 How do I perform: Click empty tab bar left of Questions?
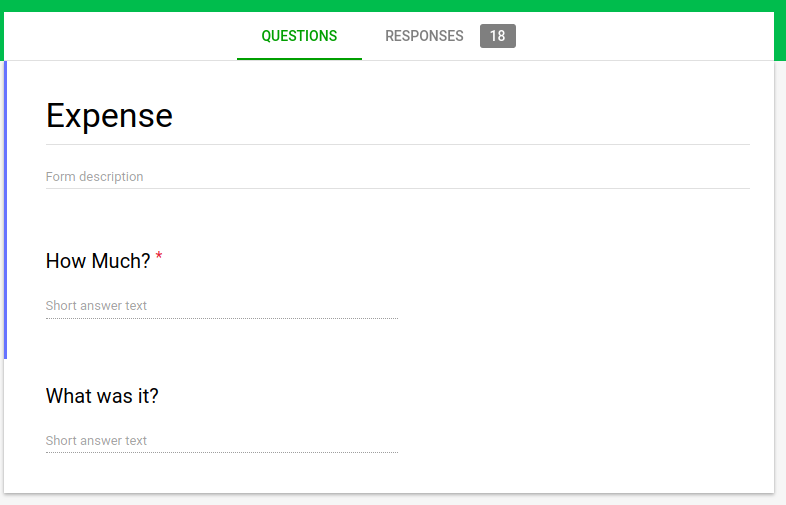[120, 36]
